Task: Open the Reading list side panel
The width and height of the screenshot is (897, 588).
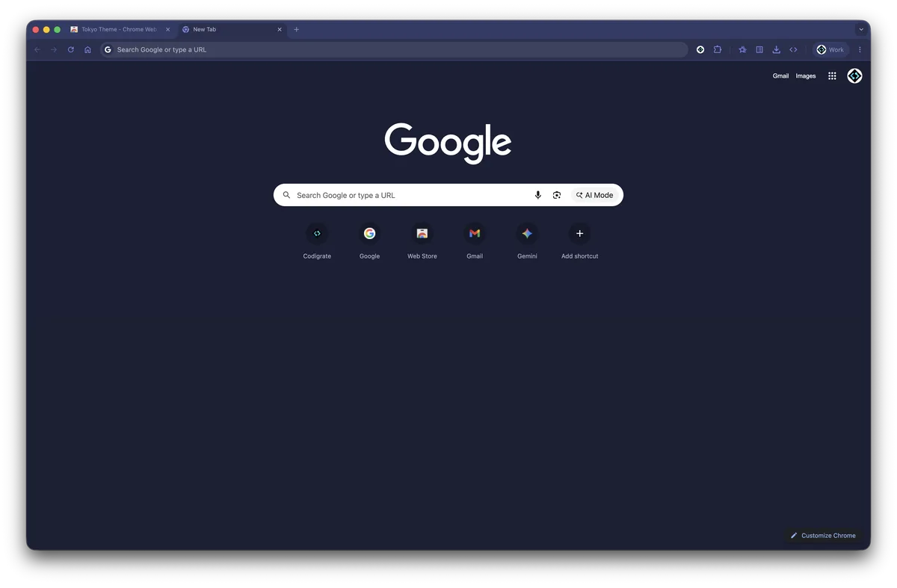Action: (759, 50)
